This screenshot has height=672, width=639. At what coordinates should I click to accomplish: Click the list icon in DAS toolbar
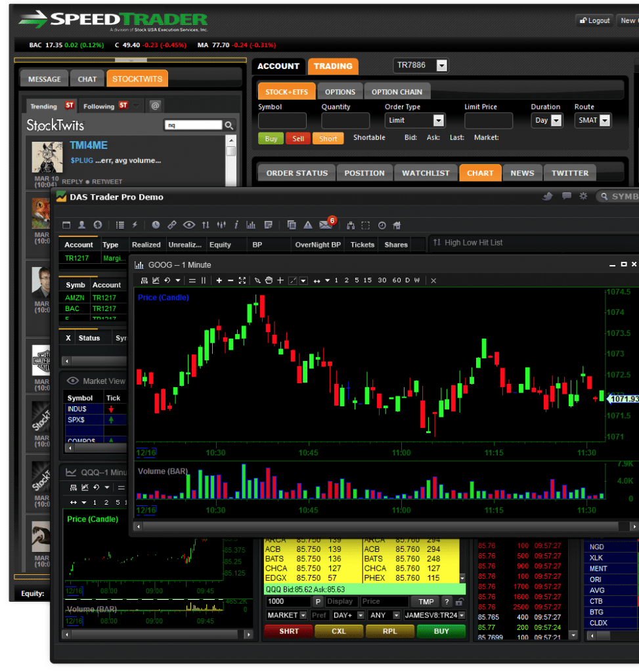(x=120, y=225)
